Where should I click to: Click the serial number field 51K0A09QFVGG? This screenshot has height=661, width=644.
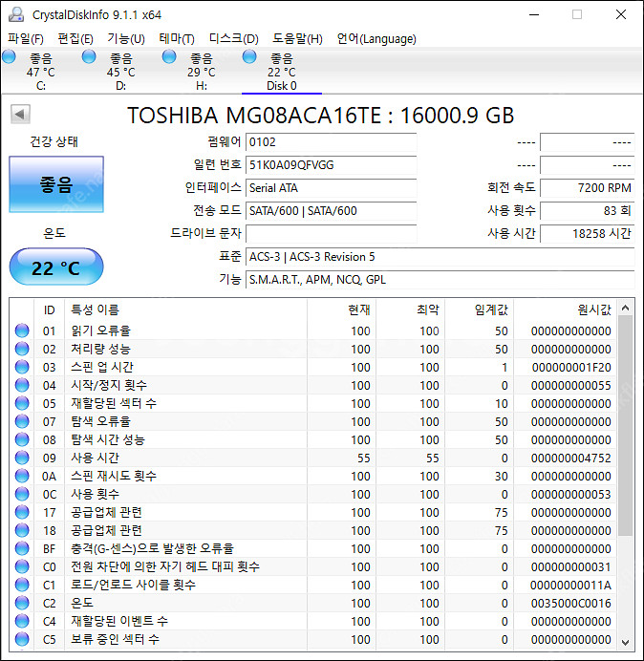tap(331, 165)
